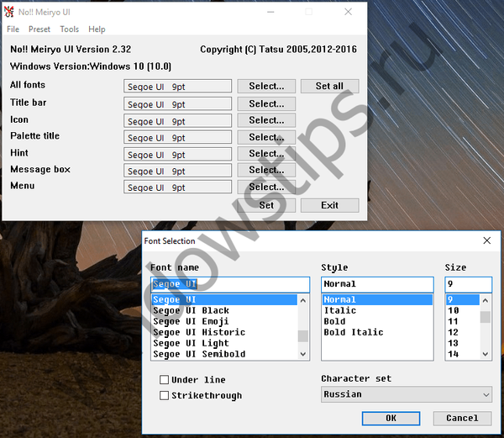Select Segoe UI Historic in font list
The height and width of the screenshot is (438, 504).
point(224,332)
